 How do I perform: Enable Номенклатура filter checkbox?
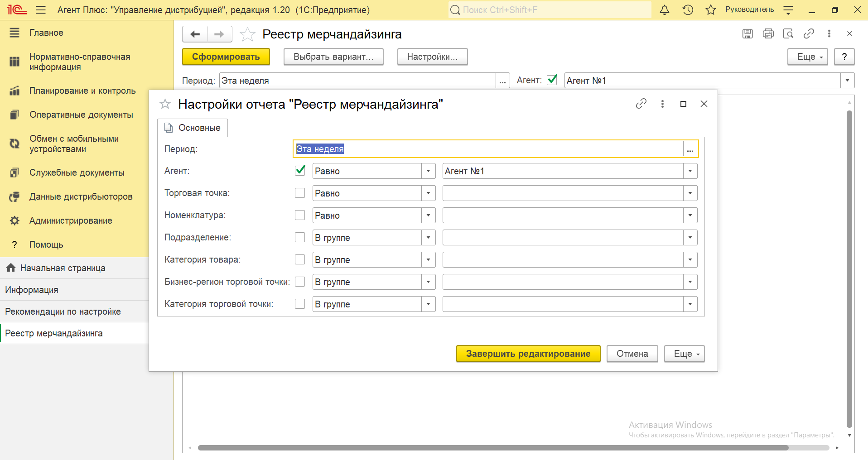pyautogui.click(x=300, y=215)
